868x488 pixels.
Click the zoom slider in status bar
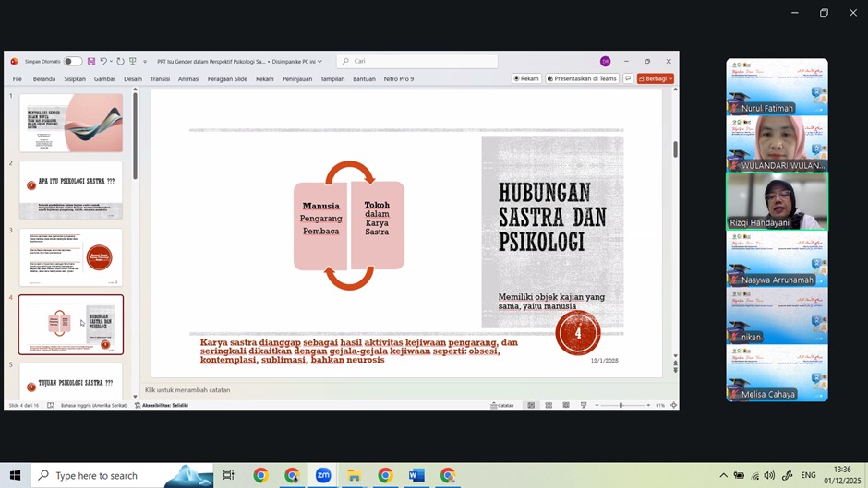[x=621, y=406]
